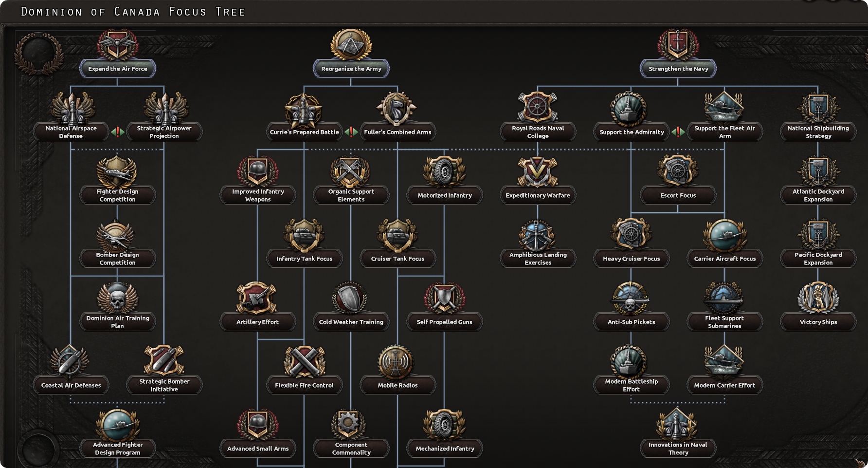This screenshot has height=468, width=868.
Task: Click exclusivity marker between air defense focuses
Action: click(117, 132)
